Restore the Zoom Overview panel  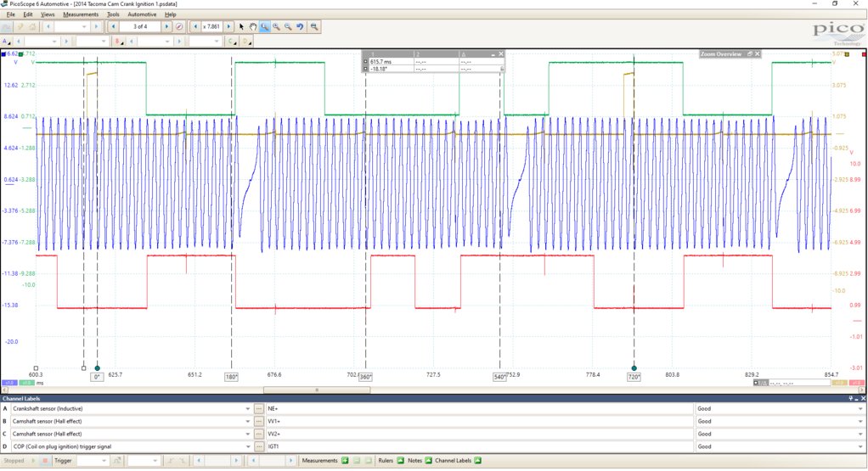750,54
